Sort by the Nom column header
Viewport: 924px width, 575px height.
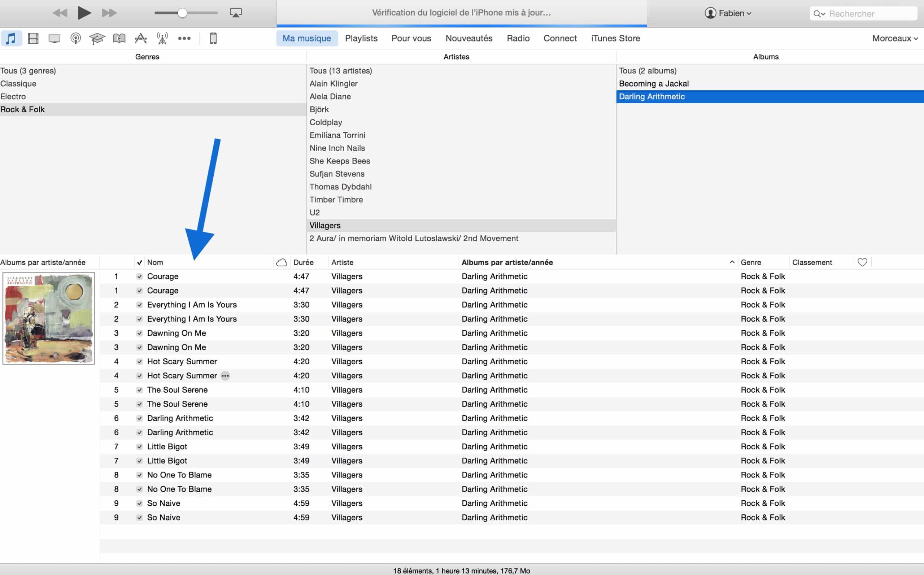pyautogui.click(x=209, y=262)
